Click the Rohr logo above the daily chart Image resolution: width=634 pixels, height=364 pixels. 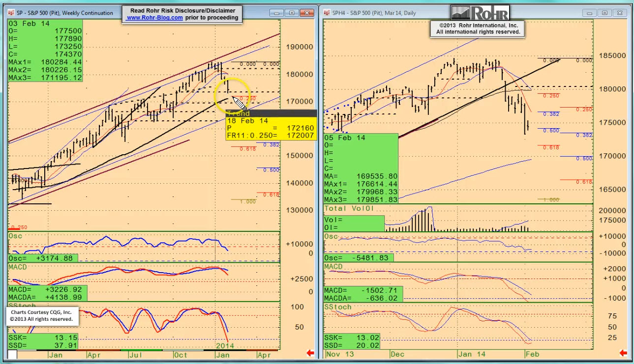click(480, 13)
